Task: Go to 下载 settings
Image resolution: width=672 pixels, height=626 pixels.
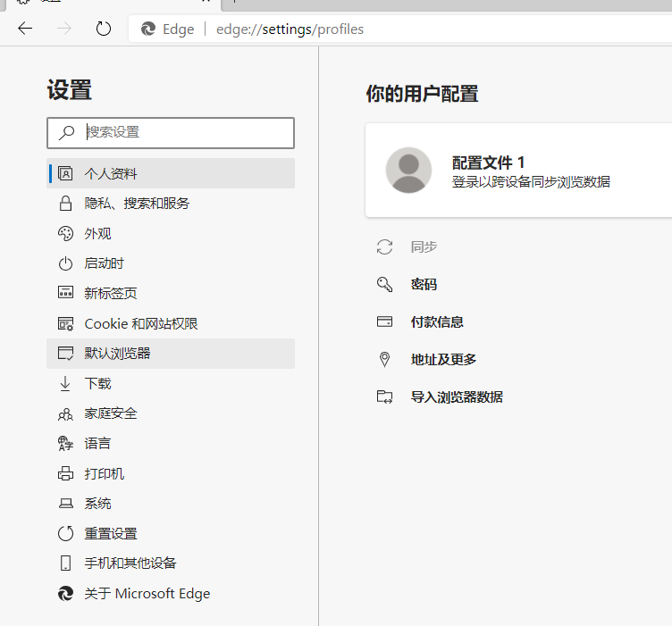Action: pos(97,384)
